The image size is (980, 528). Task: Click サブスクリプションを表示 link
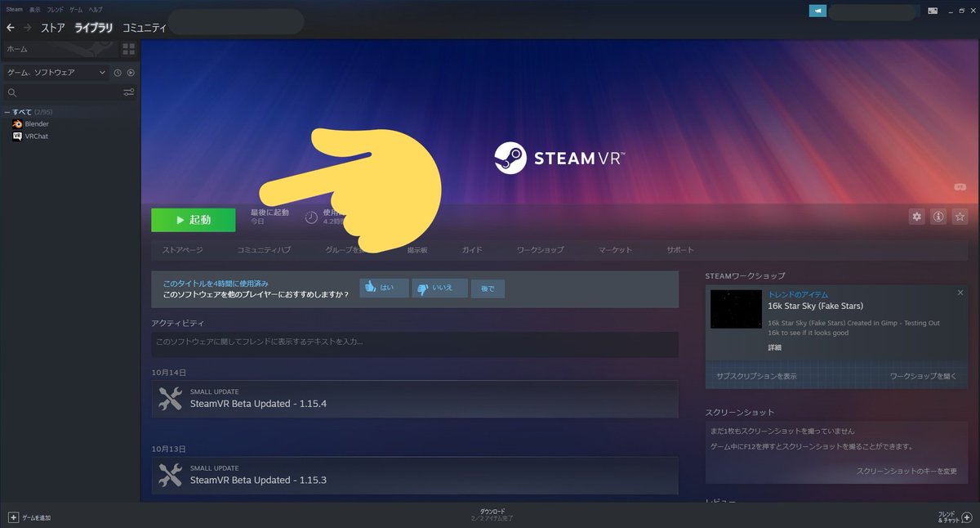pyautogui.click(x=756, y=376)
